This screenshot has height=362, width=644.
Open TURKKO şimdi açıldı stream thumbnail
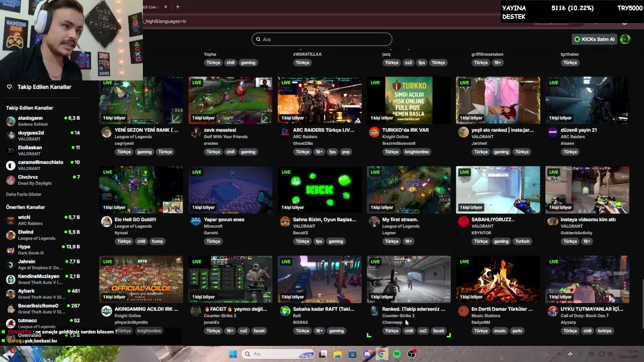409,100
